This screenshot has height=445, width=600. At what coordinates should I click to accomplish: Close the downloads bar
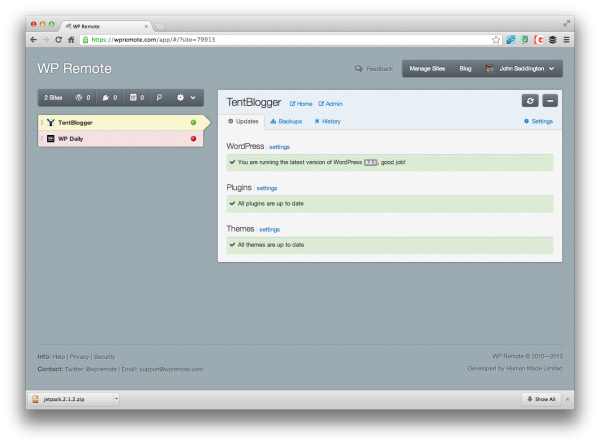point(567,399)
